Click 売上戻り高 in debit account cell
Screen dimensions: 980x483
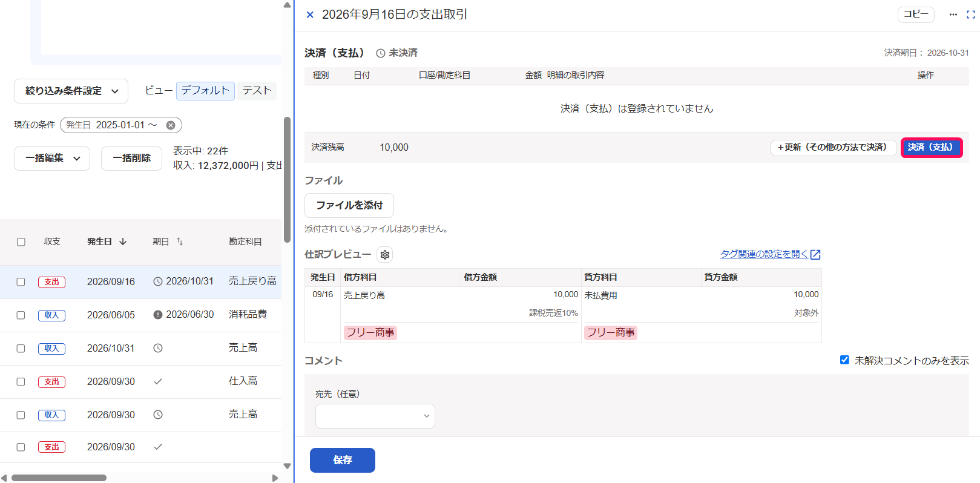point(364,295)
